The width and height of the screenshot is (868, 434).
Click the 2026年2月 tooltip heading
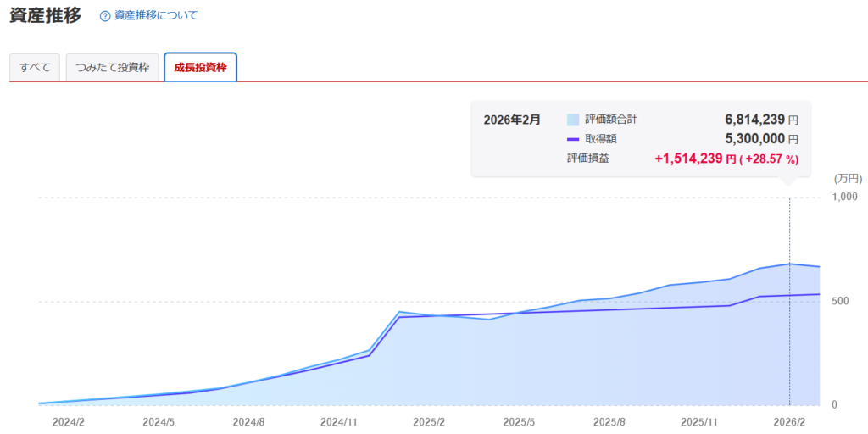511,120
